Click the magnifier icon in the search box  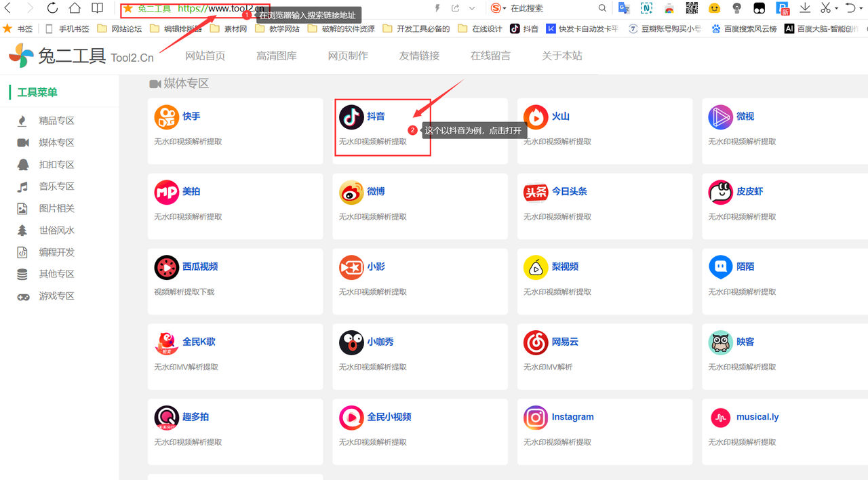point(602,8)
